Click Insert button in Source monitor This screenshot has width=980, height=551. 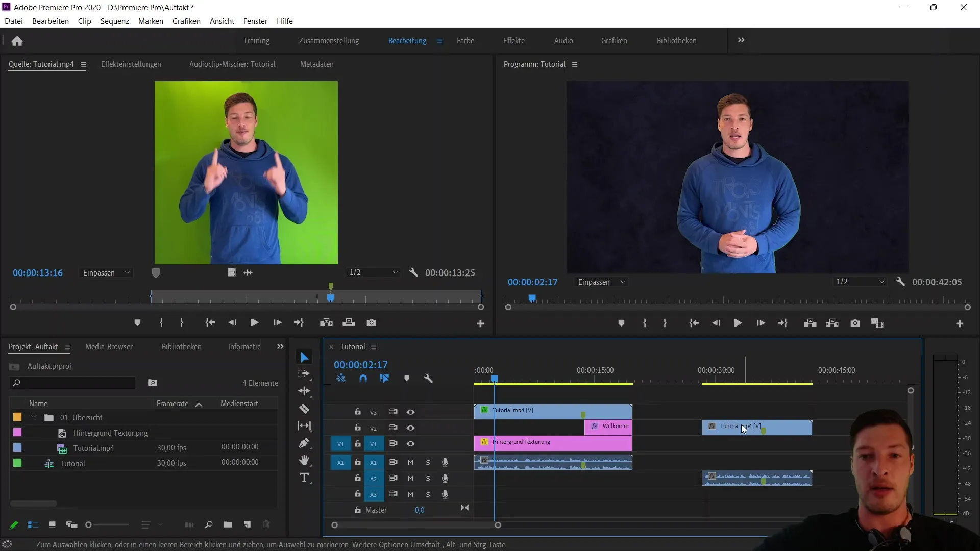coord(326,322)
